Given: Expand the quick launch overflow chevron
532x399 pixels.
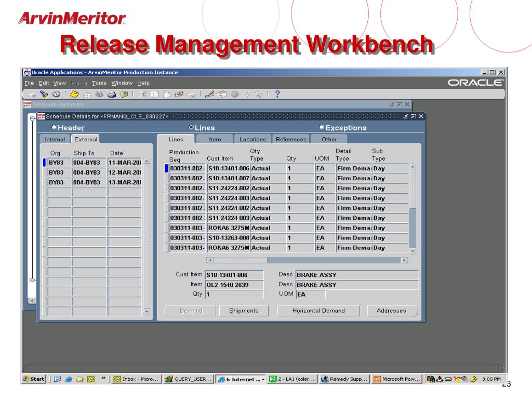Looking at the screenshot, I should (x=103, y=378).
